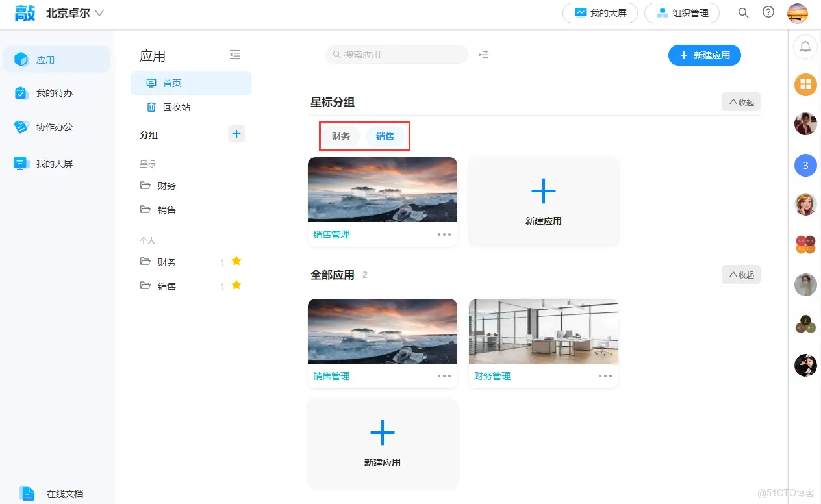Switch to the 销售 tab in 星标分组
The height and width of the screenshot is (504, 821).
point(385,136)
